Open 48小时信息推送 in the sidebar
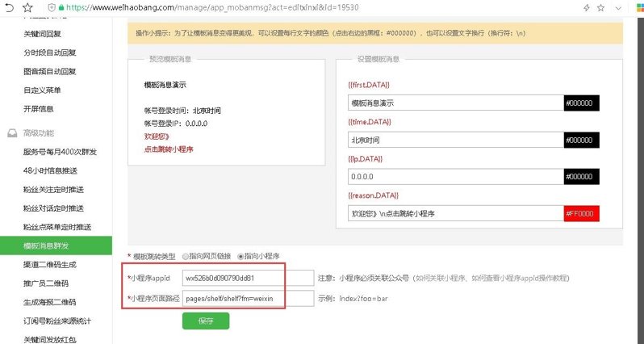Image resolution: width=644 pixels, height=344 pixels. [x=51, y=170]
